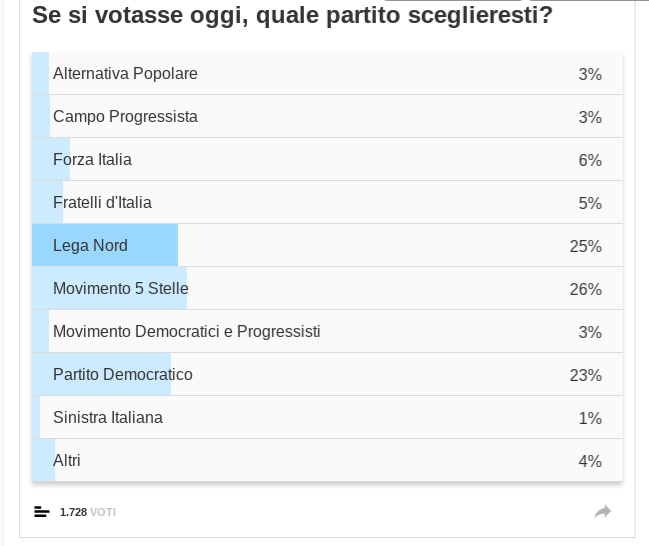Pick Sinistra Italiana in the poll

click(107, 418)
